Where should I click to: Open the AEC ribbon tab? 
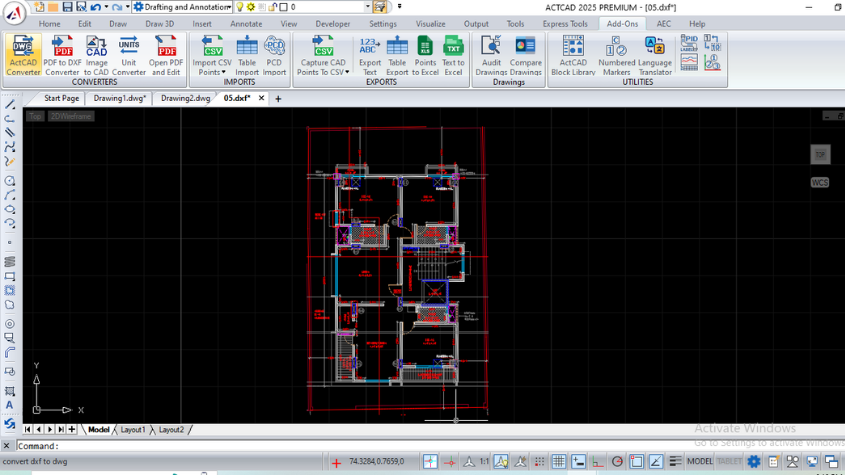pos(663,24)
